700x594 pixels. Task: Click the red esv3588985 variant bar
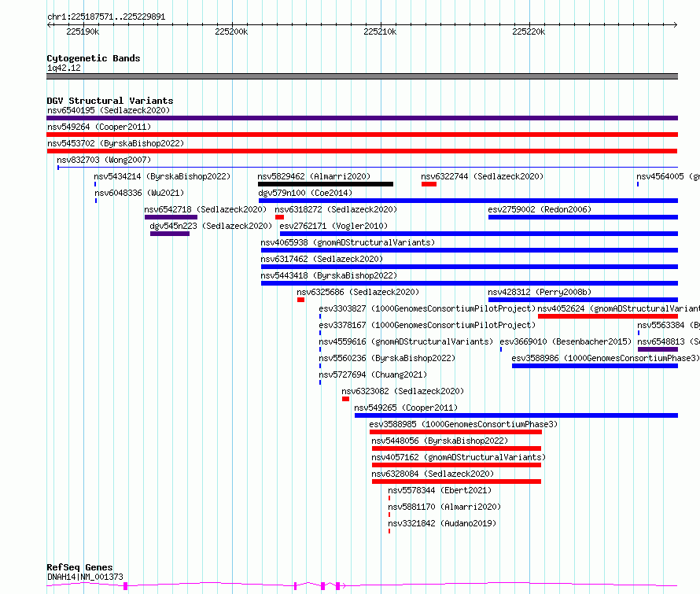(x=456, y=432)
